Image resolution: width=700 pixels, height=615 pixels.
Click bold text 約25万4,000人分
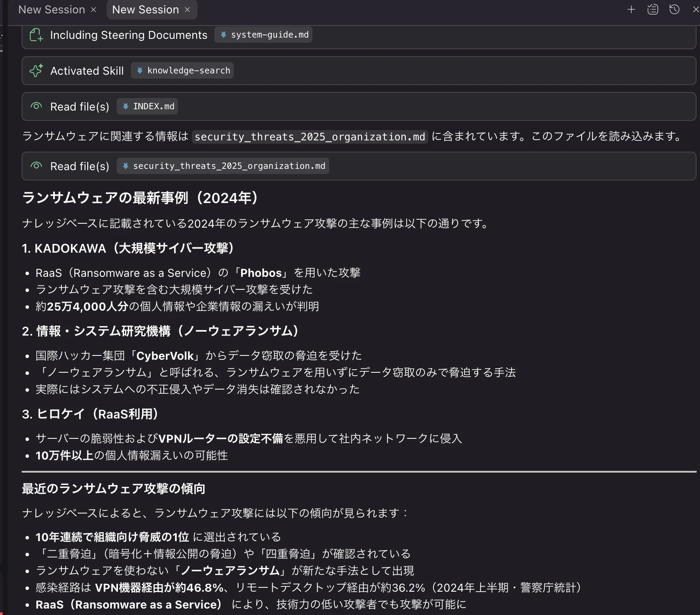[82, 307]
